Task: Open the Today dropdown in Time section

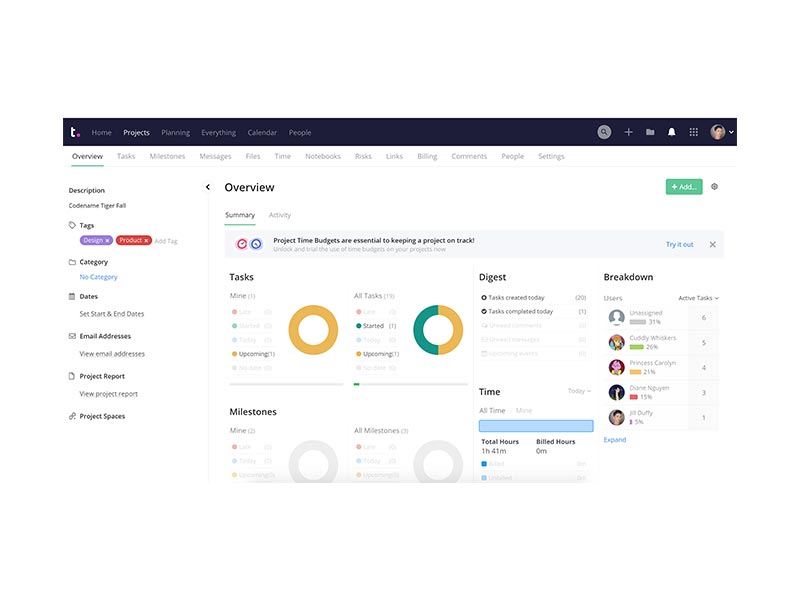Action: [580, 392]
